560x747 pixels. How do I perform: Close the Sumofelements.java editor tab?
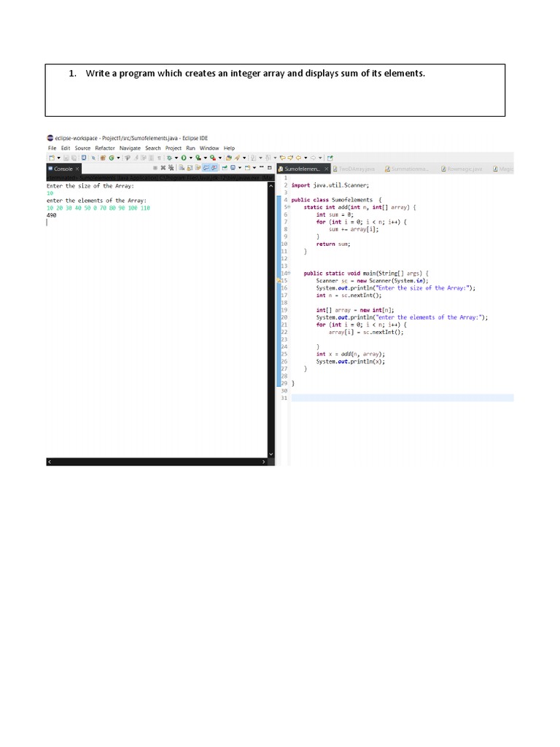327,169
